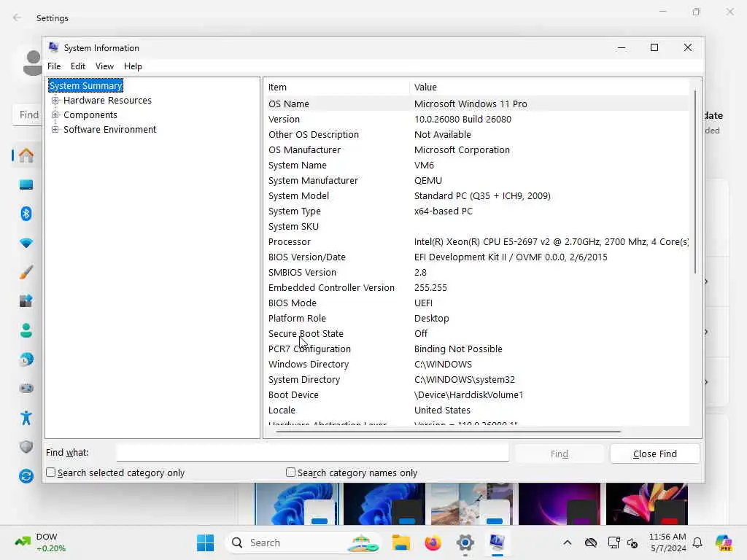Click the network display tray icon
747x560 pixels.
tap(614, 542)
